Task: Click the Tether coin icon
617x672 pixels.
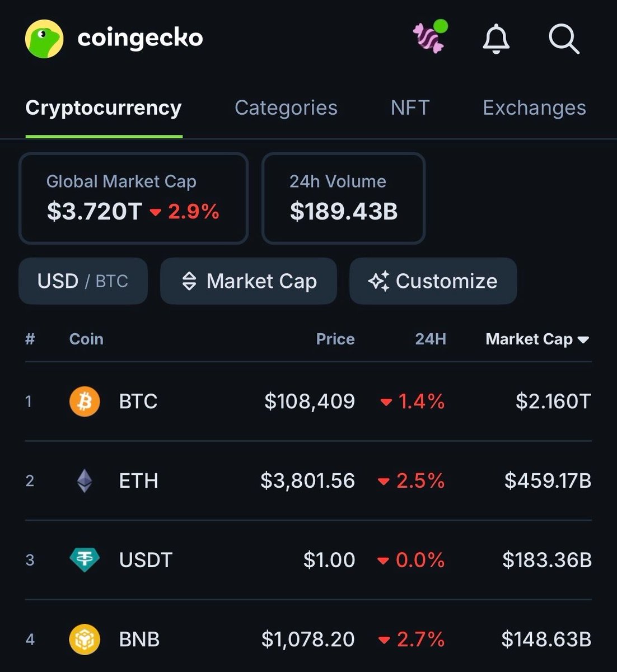Action: 85,560
